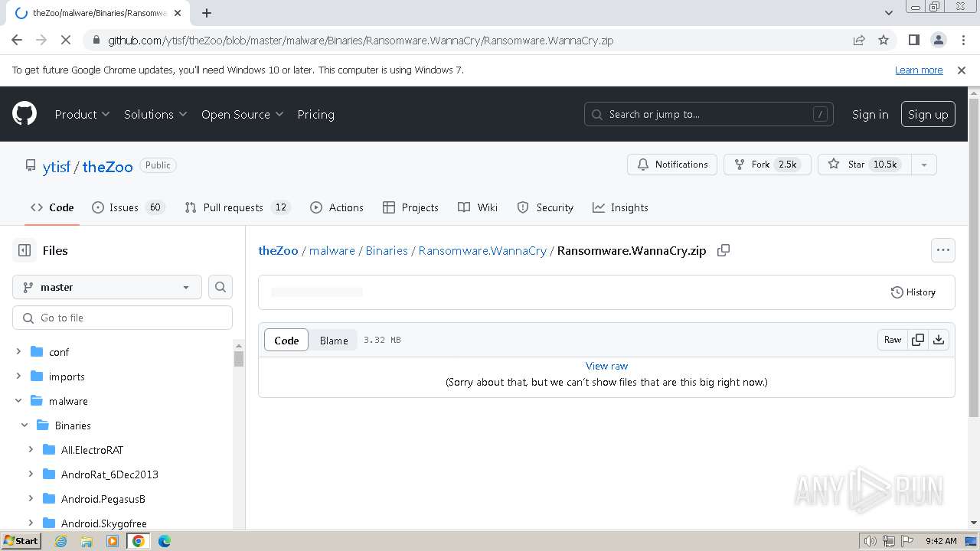980x551 pixels.
Task: Switch to the Pull requests tab
Action: (x=237, y=207)
